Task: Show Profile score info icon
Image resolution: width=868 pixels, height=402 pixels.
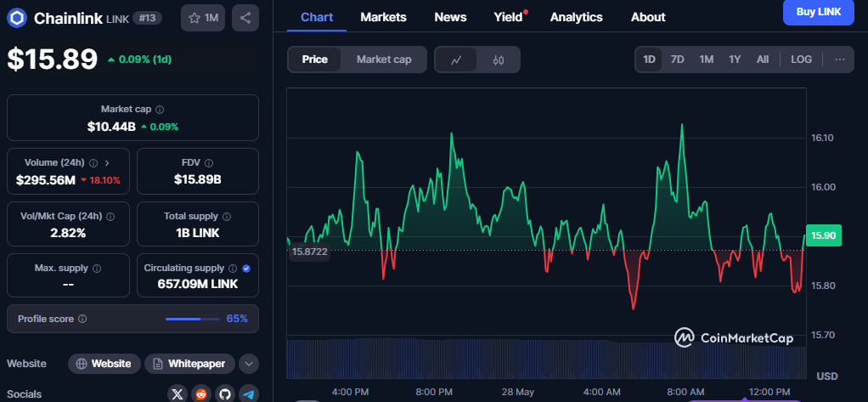Action: coord(82,319)
